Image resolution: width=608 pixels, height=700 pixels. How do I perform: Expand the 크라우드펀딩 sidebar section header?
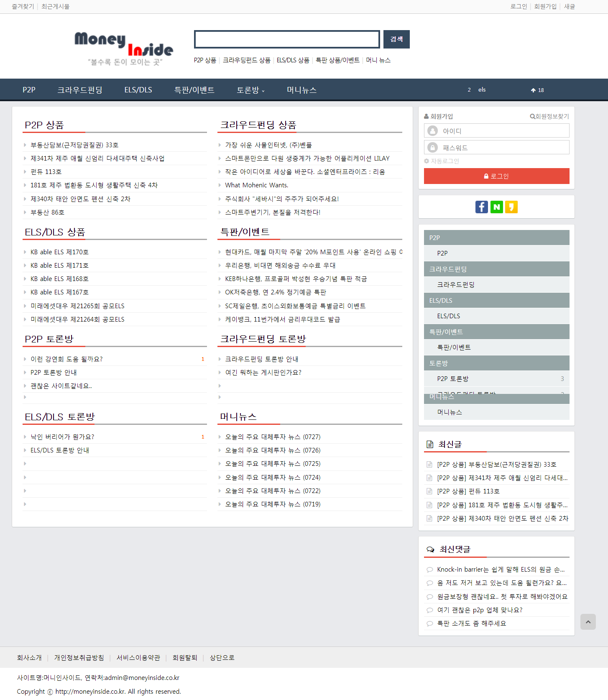(x=496, y=269)
